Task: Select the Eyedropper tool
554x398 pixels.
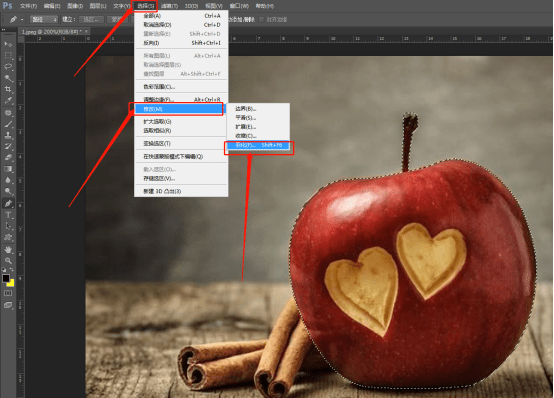Action: pyautogui.click(x=8, y=100)
